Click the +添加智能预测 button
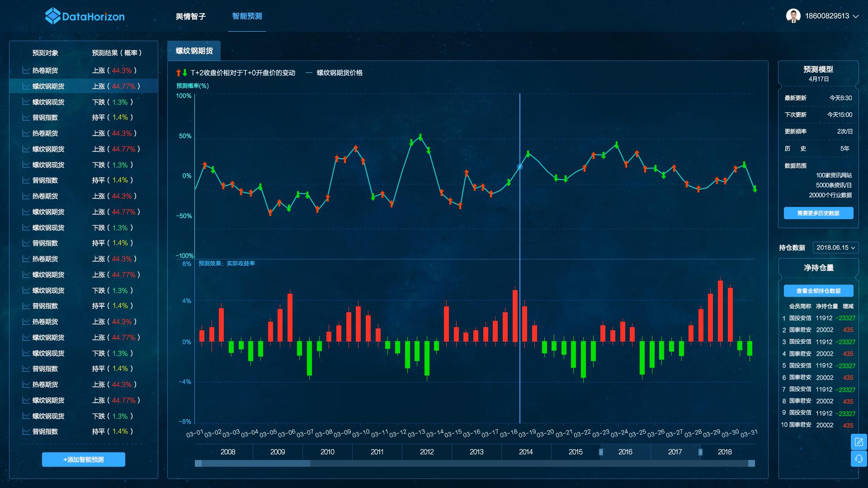Image resolution: width=868 pixels, height=488 pixels. [x=84, y=460]
